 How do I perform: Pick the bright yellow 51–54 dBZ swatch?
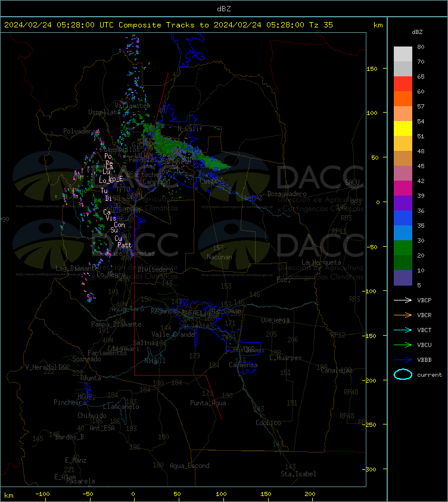tap(403, 128)
